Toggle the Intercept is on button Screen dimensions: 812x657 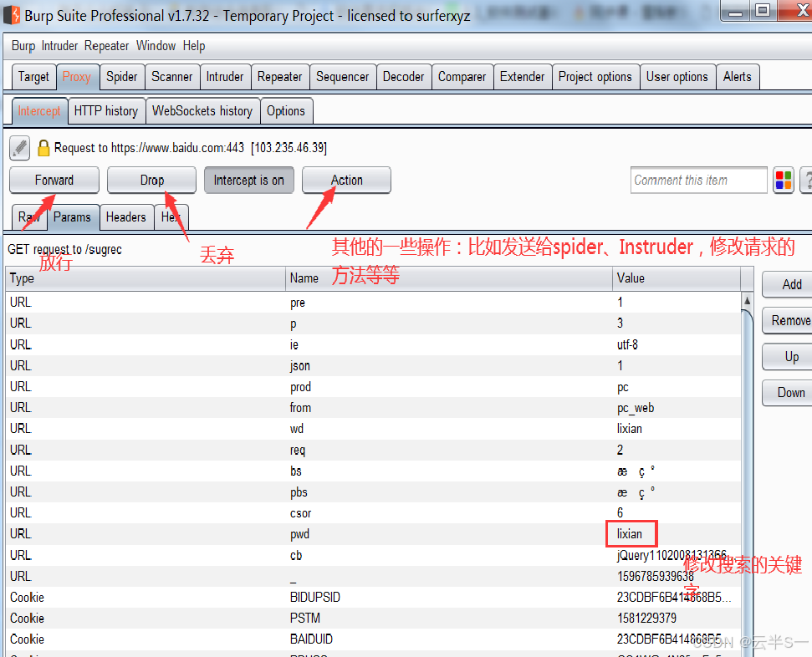(249, 181)
